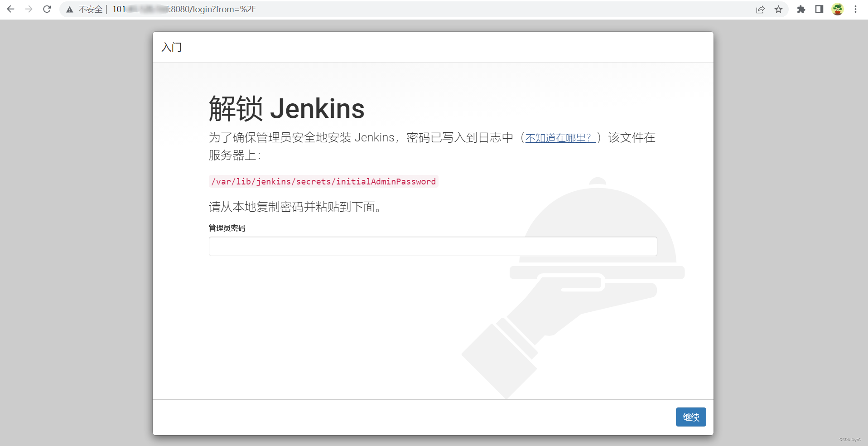The height and width of the screenshot is (446, 868).
Task: Click the 请从本地复制密码并粘贴到下面 text
Action: 296,207
